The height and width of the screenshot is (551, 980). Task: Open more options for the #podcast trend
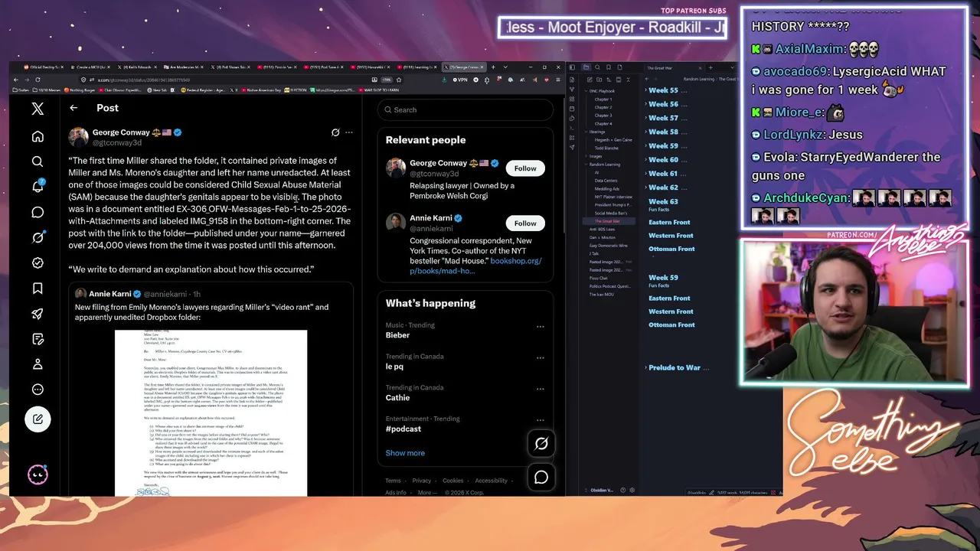(541, 420)
